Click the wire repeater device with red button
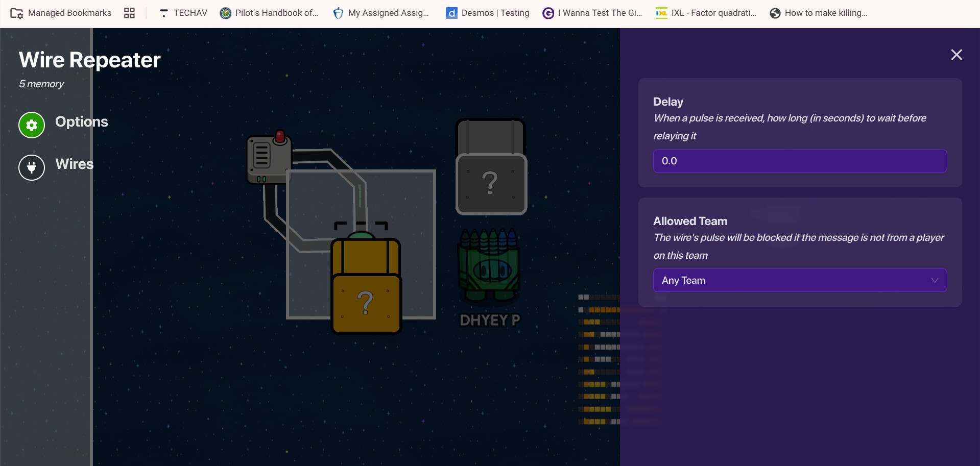 pos(269,159)
